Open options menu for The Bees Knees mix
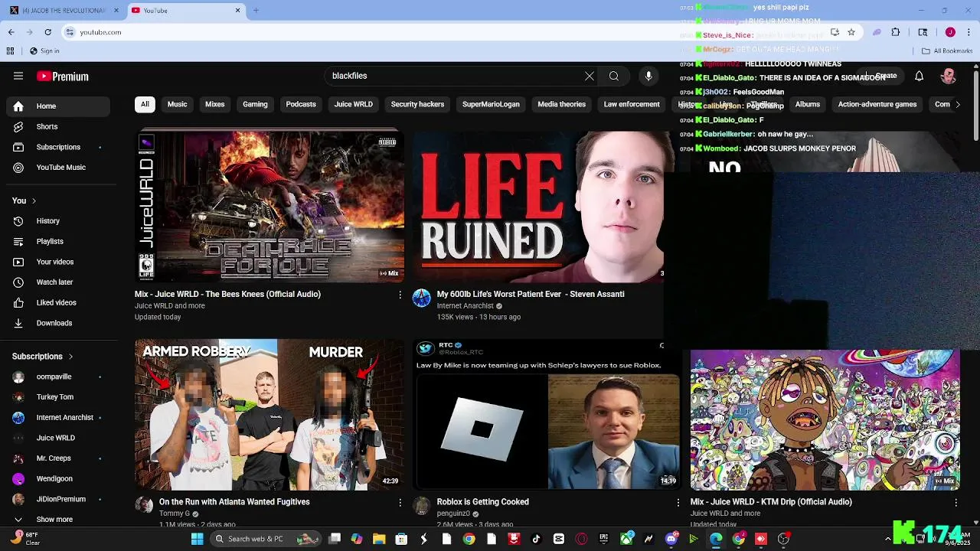Viewport: 980px width, 551px height. click(x=400, y=295)
